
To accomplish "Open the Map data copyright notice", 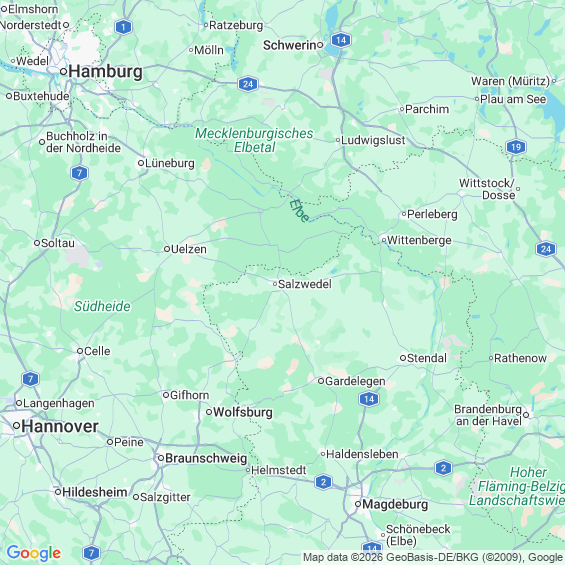I will pos(433,557).
